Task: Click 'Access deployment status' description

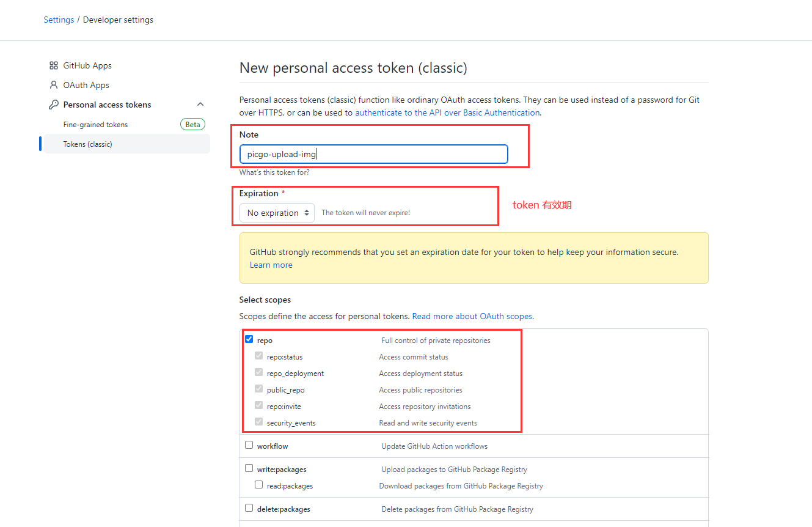Action: [420, 374]
